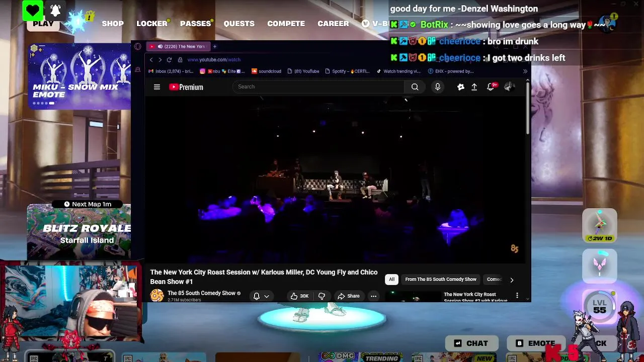Select the LOCKER tab
The width and height of the screenshot is (644, 362).
coord(152,24)
